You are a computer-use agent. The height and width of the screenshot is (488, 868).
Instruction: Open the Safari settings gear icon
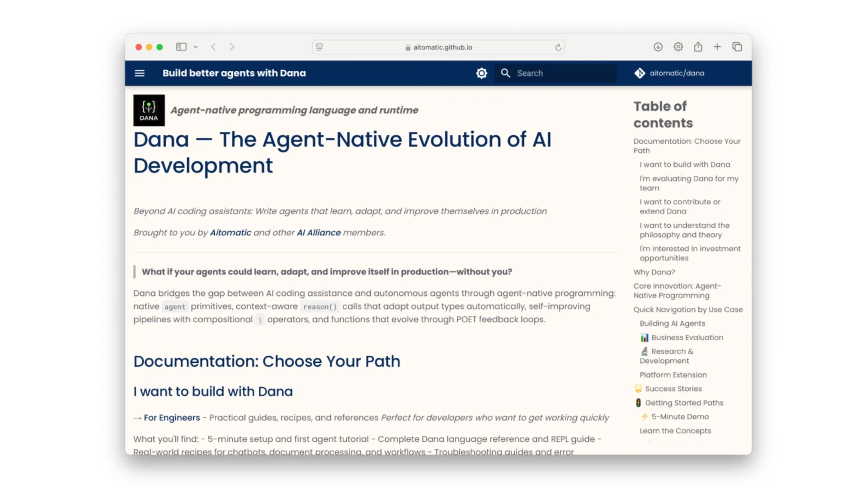click(x=678, y=47)
